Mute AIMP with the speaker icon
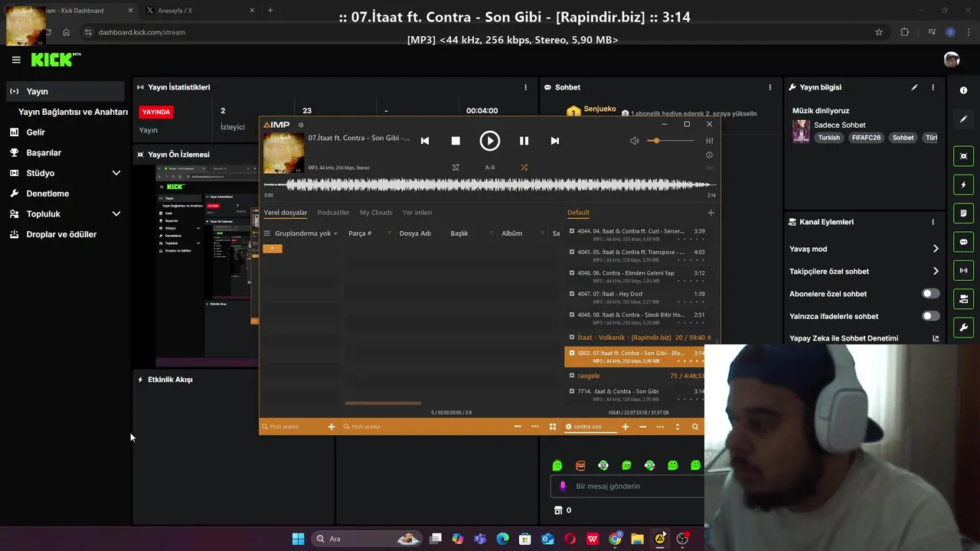Image resolution: width=980 pixels, height=551 pixels. [634, 141]
